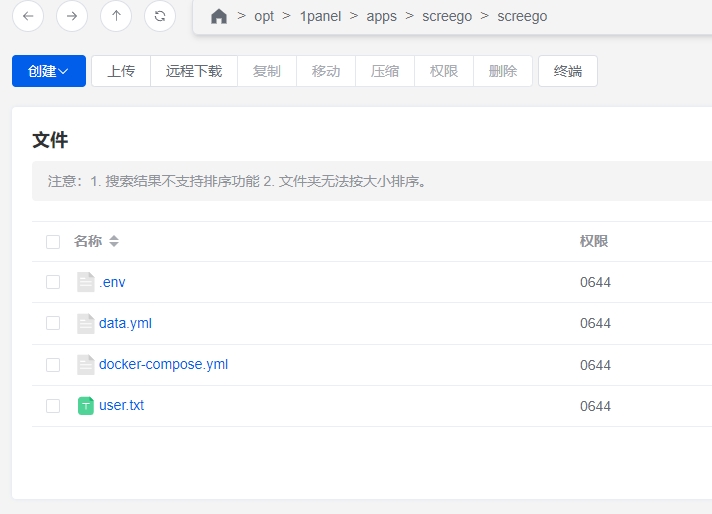Click 0644 permission of user.txt
The width and height of the screenshot is (712, 514).
point(595,406)
